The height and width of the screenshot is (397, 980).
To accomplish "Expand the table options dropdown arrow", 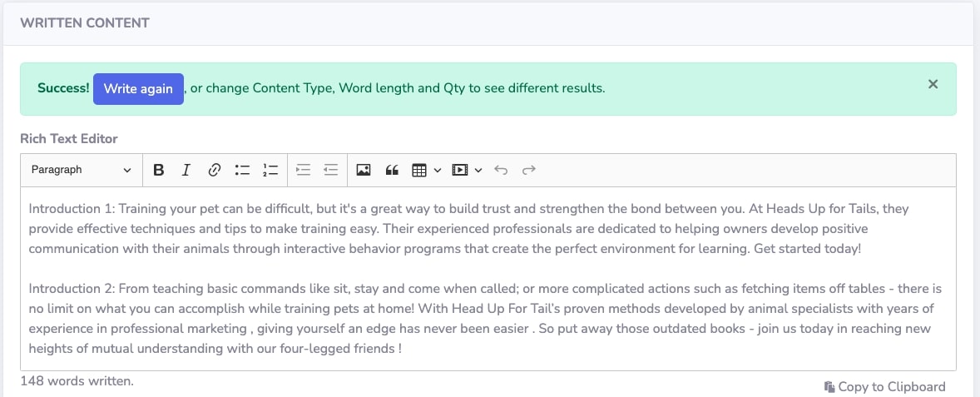I will pos(438,170).
